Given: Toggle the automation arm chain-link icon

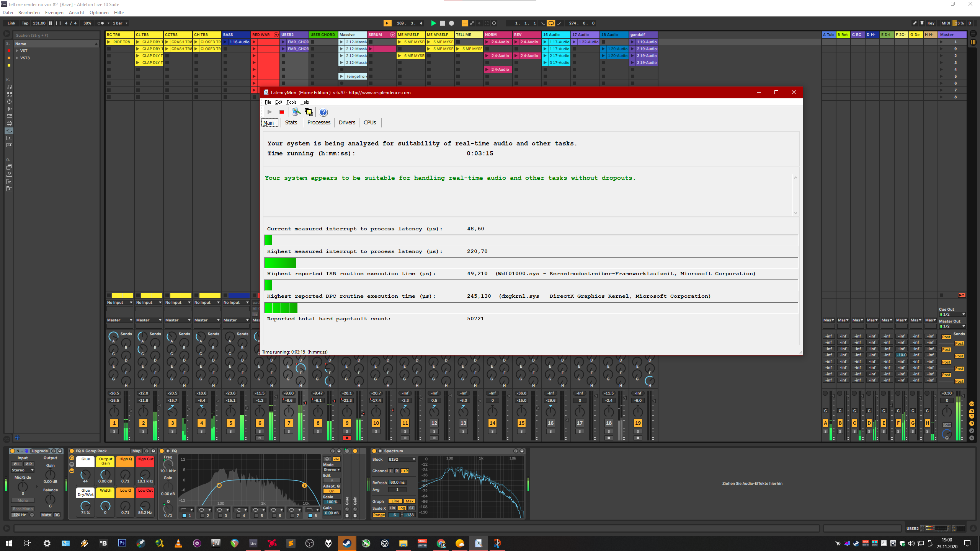Looking at the screenshot, I should [472, 23].
